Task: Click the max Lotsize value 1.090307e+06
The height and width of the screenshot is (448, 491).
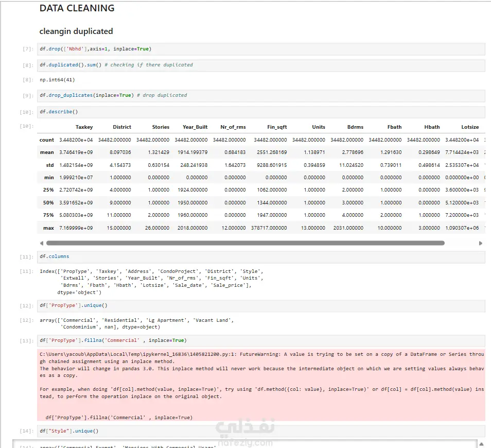Action: pyautogui.click(x=462, y=228)
